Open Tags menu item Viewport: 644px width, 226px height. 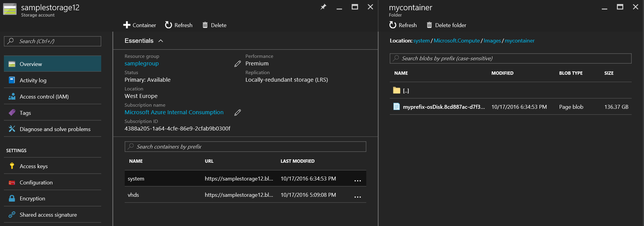coord(52,113)
